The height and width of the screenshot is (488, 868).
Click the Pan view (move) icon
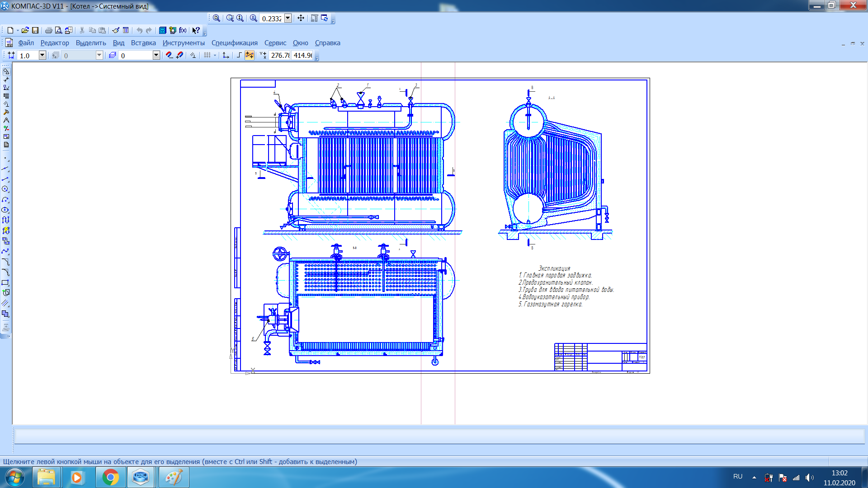coord(301,18)
